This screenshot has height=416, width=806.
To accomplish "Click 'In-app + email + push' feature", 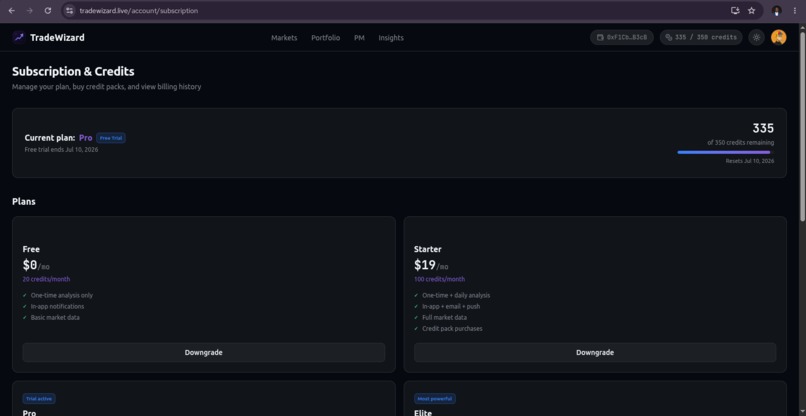I will 451,306.
